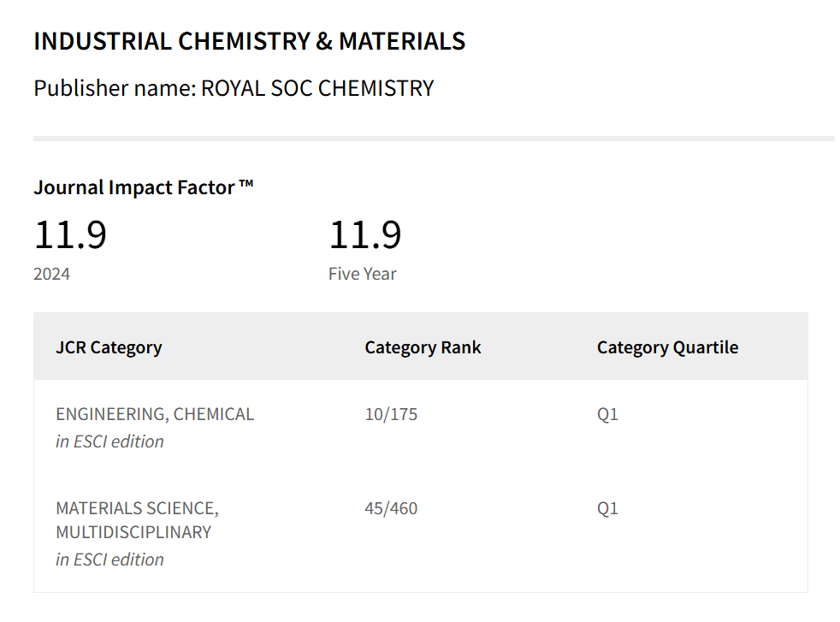Click the 2024 year label
This screenshot has height=622, width=840.
click(x=52, y=275)
